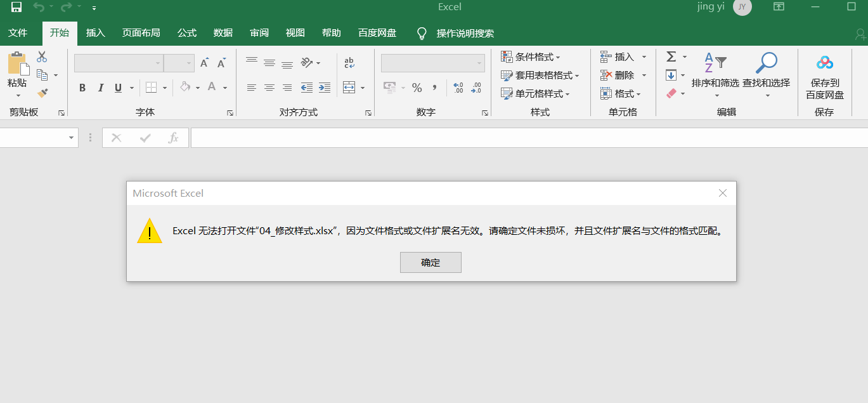Viewport: 868px width, 403px height.
Task: Expand the Borders dropdown arrow
Action: pyautogui.click(x=165, y=88)
